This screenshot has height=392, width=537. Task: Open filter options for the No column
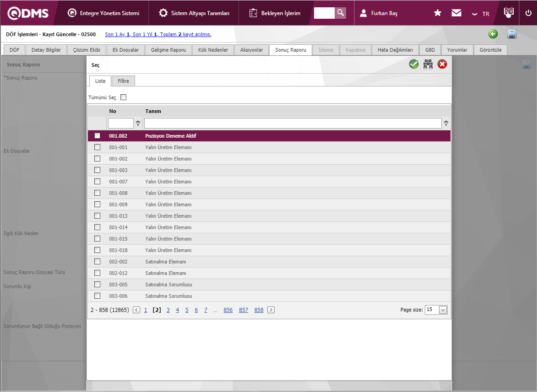[138, 123]
